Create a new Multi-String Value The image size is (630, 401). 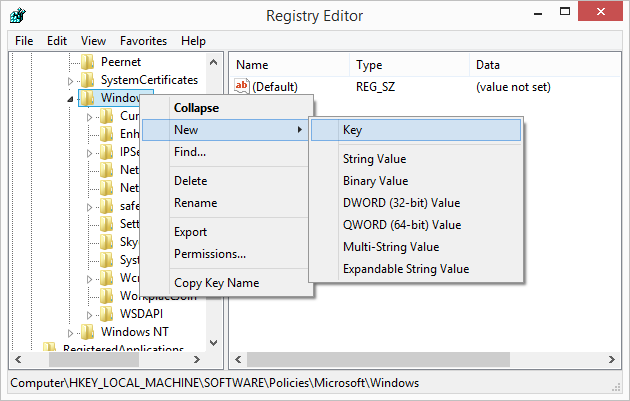[x=416, y=247]
